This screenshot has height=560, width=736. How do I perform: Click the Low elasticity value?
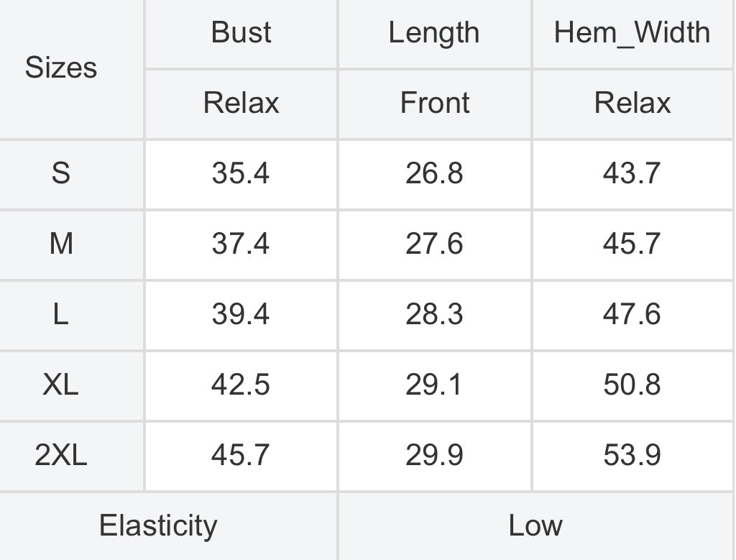(x=535, y=525)
